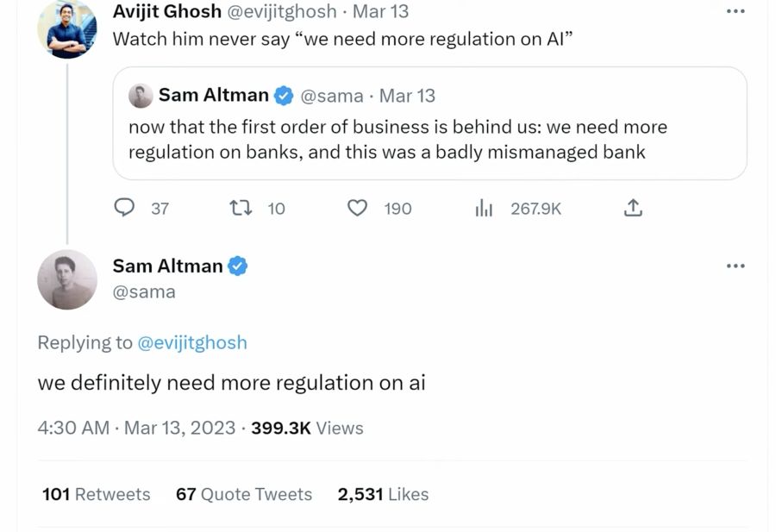Open more options on Sam Altman's reply
Screen dimensions: 776x532
[x=735, y=266]
